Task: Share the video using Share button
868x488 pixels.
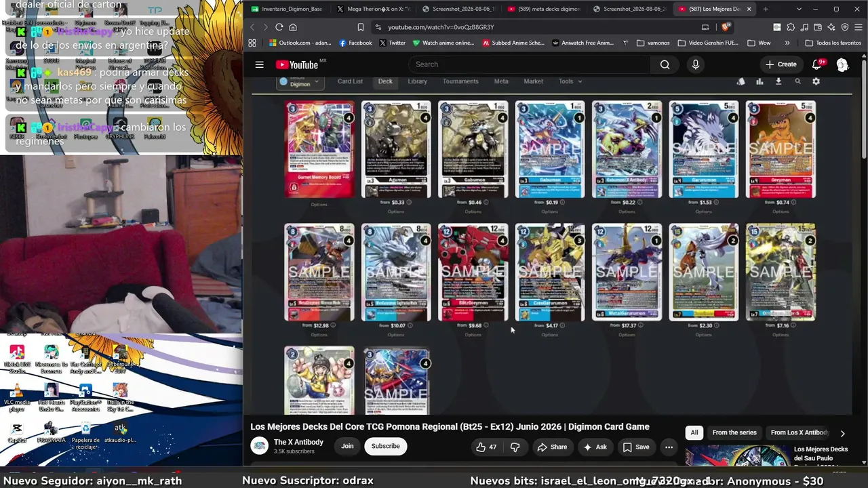Action: pyautogui.click(x=552, y=447)
